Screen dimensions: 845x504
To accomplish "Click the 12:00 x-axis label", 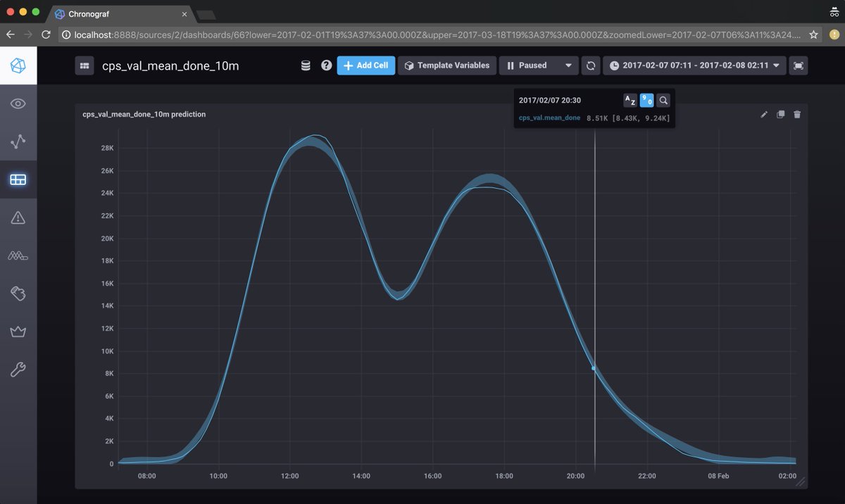I will [x=290, y=476].
